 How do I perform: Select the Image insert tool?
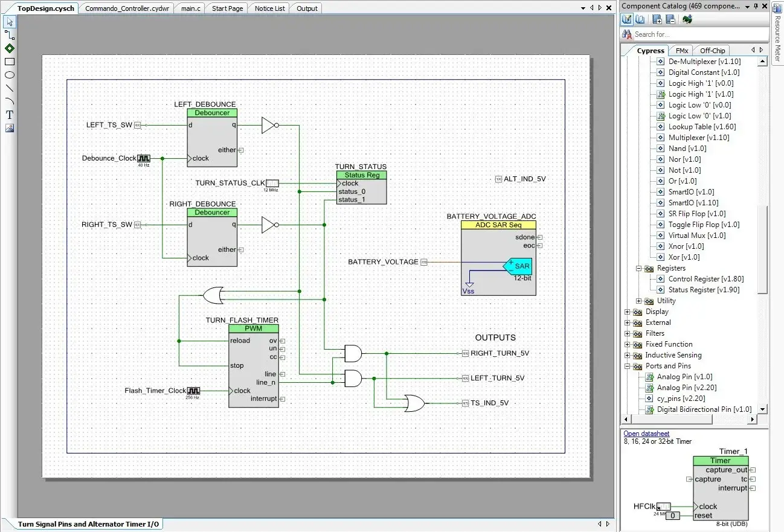click(x=9, y=128)
